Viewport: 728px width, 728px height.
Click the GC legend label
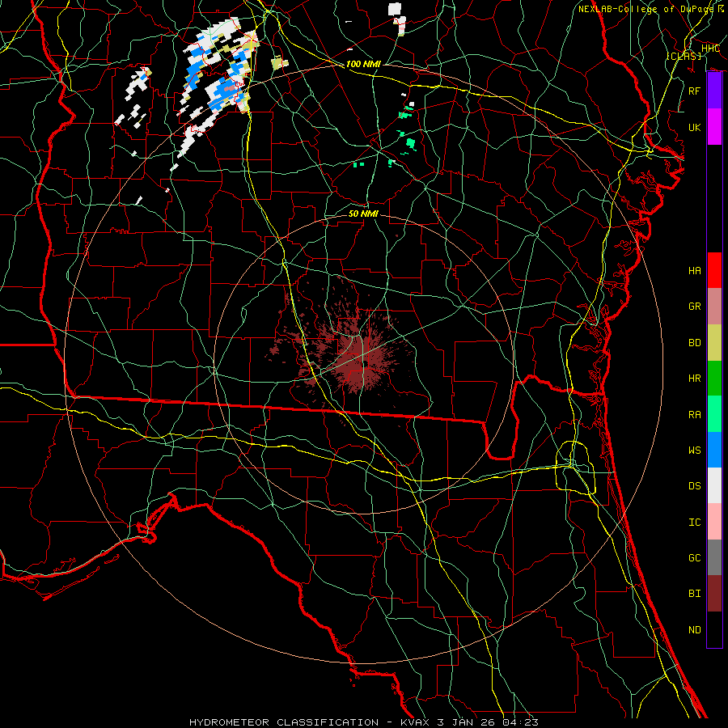[x=694, y=558]
